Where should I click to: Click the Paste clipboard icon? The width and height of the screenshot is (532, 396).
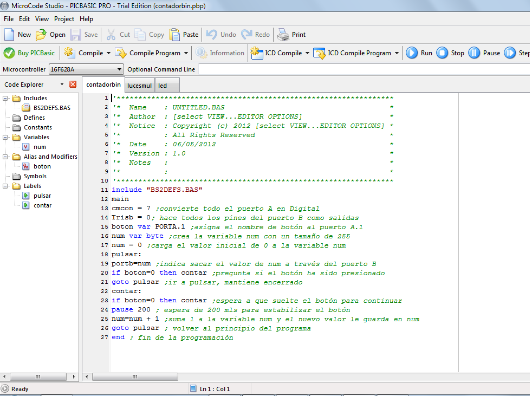[174, 35]
